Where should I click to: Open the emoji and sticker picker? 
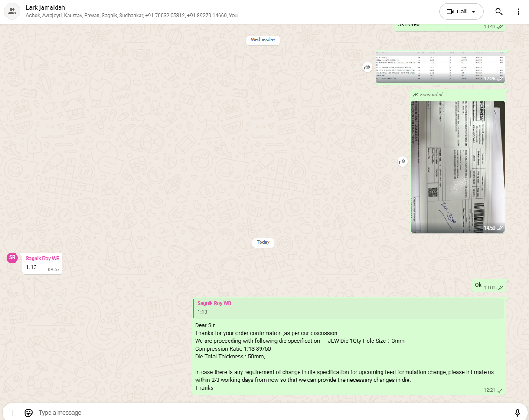29,413
